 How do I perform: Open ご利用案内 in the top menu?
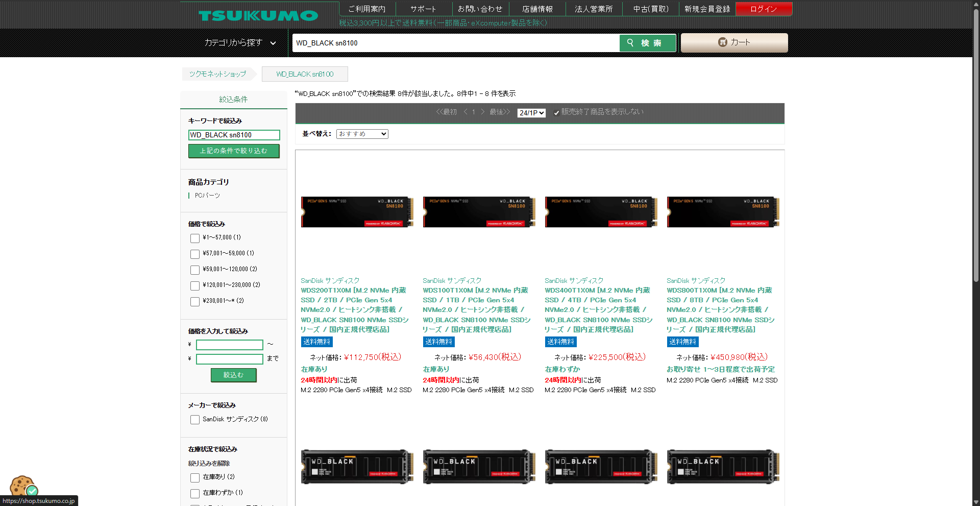367,9
